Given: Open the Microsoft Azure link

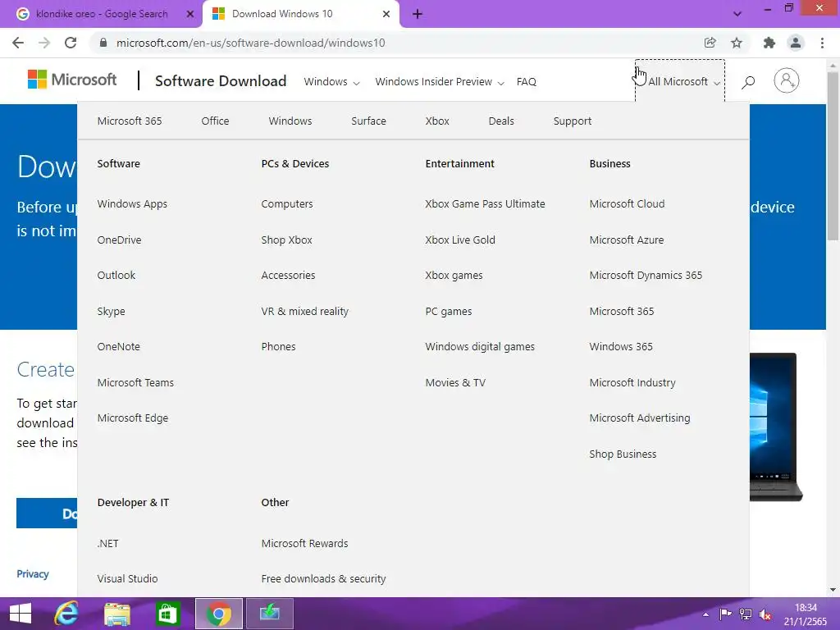Looking at the screenshot, I should click(627, 240).
